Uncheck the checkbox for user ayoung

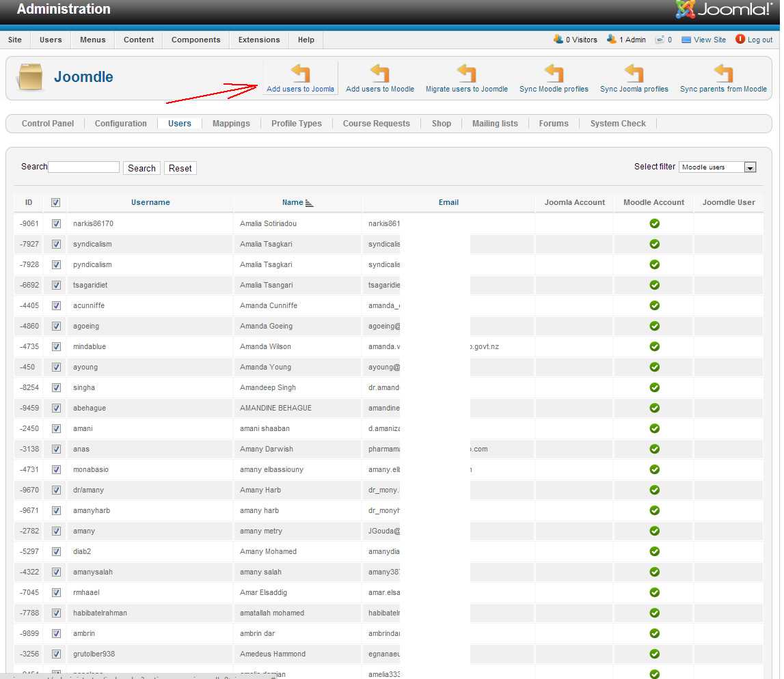[x=56, y=367]
